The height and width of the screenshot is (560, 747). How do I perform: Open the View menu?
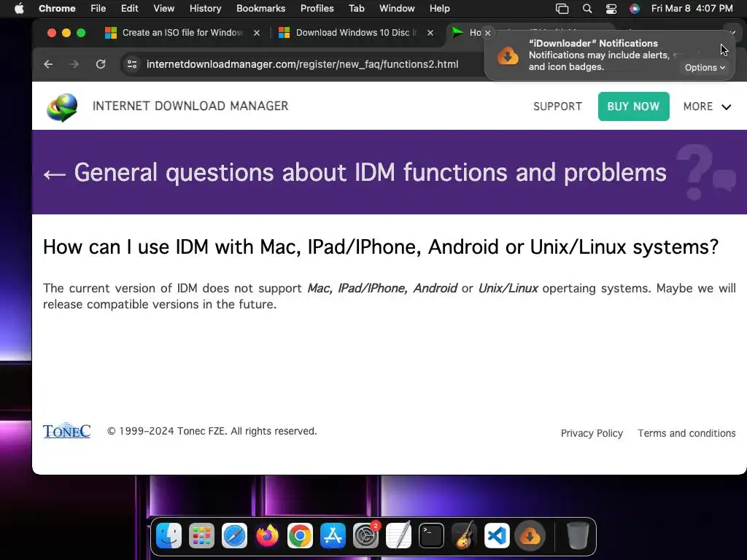pyautogui.click(x=164, y=9)
